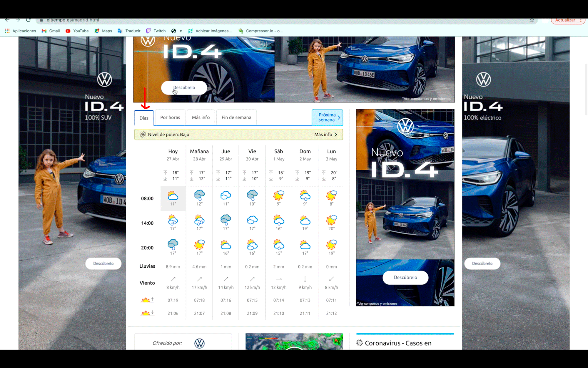Open the YouTube bookmark
Screen dimensions: 588x368
77,31
